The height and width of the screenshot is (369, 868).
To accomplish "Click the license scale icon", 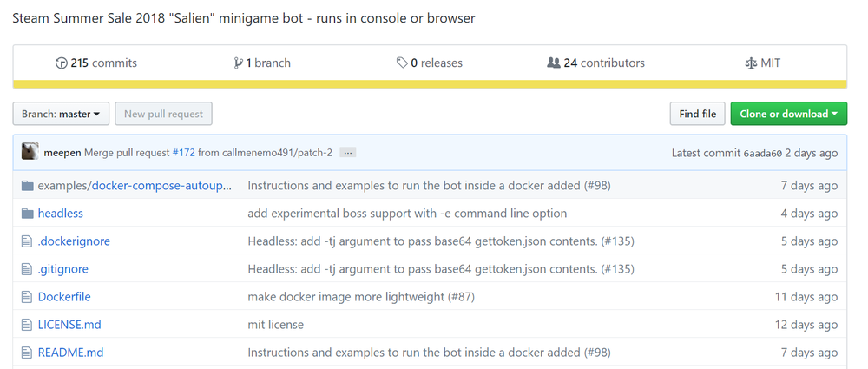I will tap(751, 63).
